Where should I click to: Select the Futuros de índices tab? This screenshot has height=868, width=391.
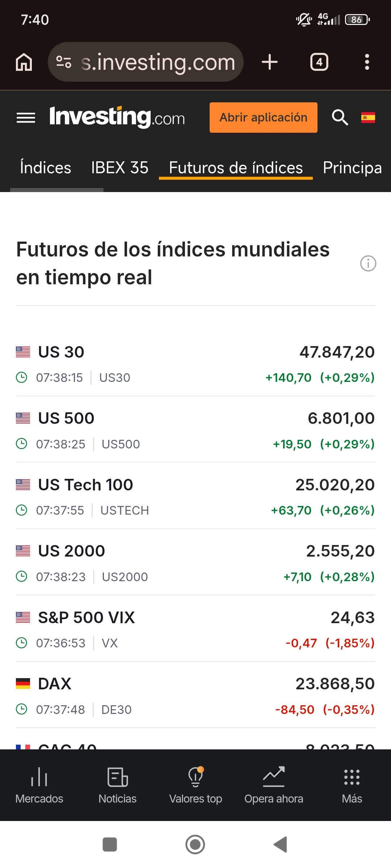[236, 168]
